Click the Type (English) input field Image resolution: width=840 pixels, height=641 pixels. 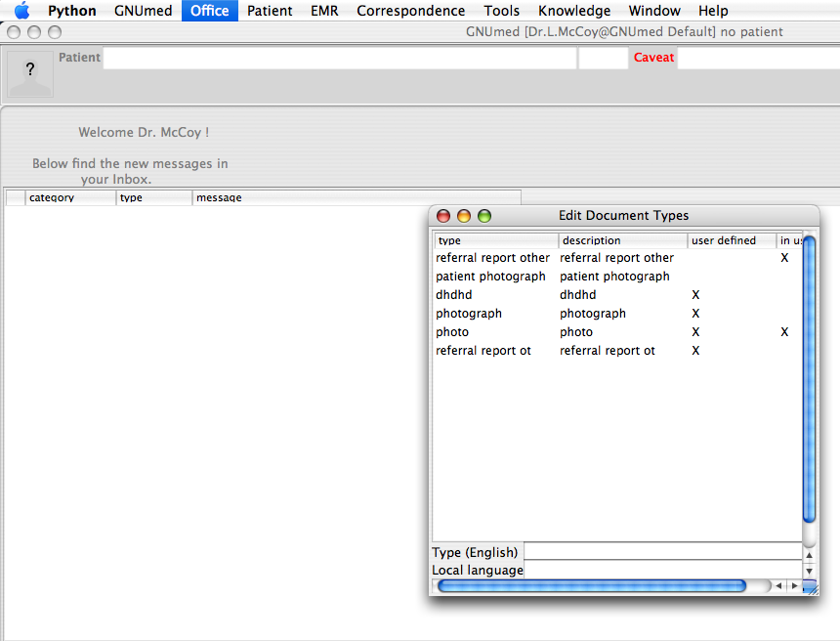tap(662, 551)
